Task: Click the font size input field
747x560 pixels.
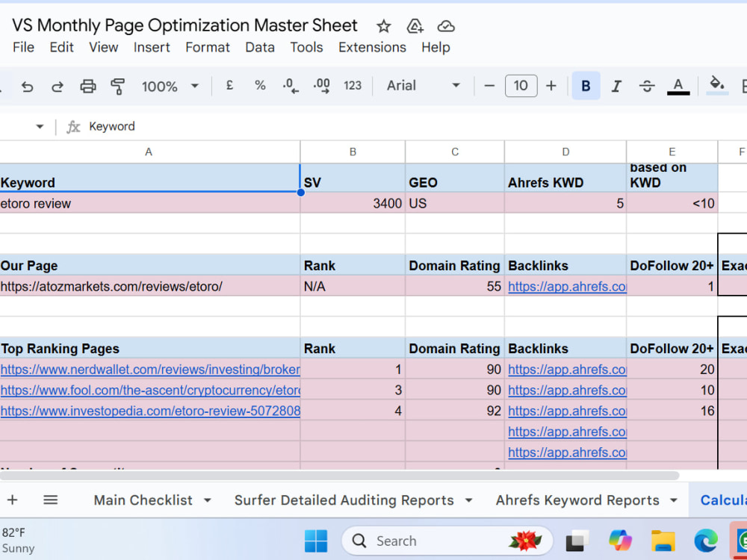Action: tap(521, 86)
